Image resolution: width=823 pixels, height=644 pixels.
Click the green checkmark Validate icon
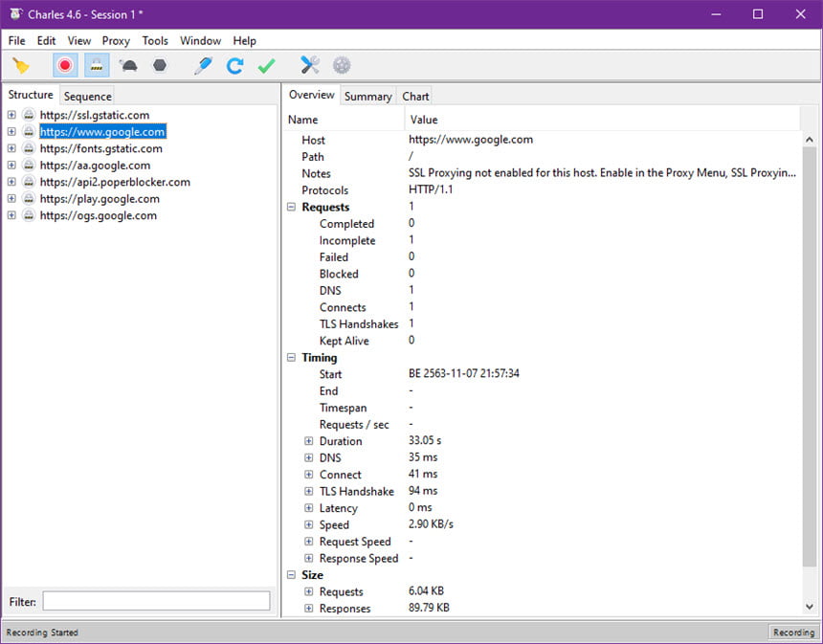[x=267, y=66]
